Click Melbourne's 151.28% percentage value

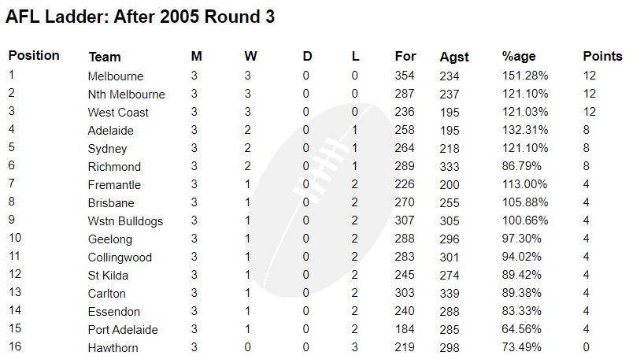tap(525, 76)
